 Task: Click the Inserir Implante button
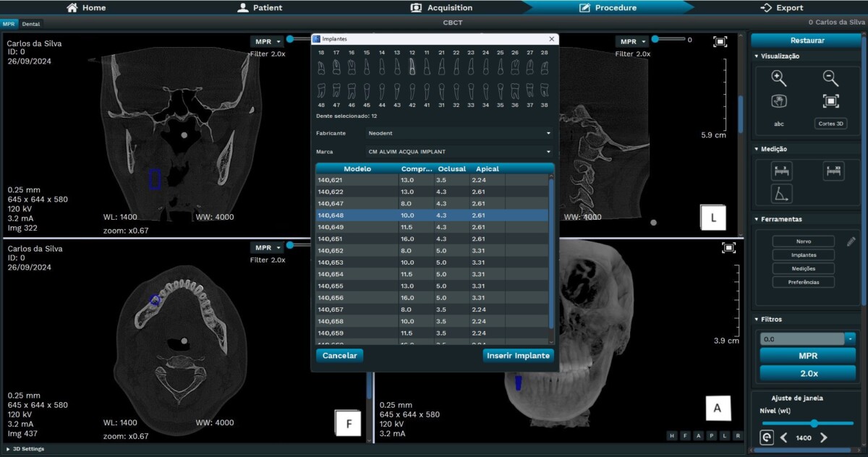tap(519, 355)
